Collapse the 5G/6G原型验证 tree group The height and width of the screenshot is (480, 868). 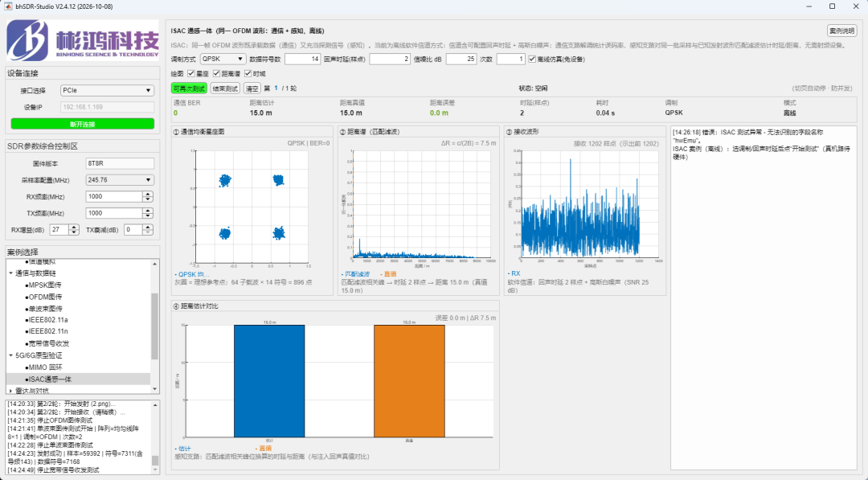click(x=11, y=355)
